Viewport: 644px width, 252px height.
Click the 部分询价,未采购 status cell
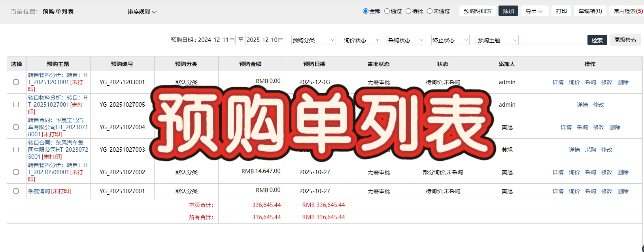click(x=443, y=172)
